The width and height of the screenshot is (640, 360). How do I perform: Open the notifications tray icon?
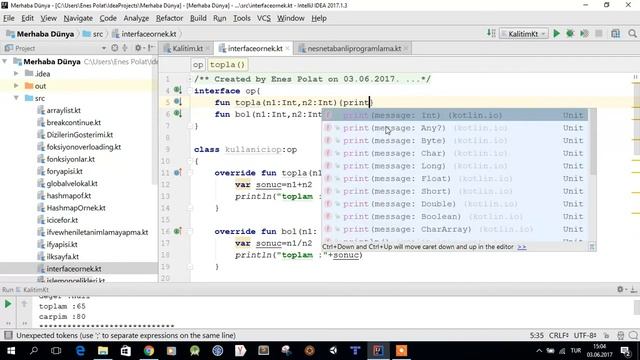pos(626,351)
